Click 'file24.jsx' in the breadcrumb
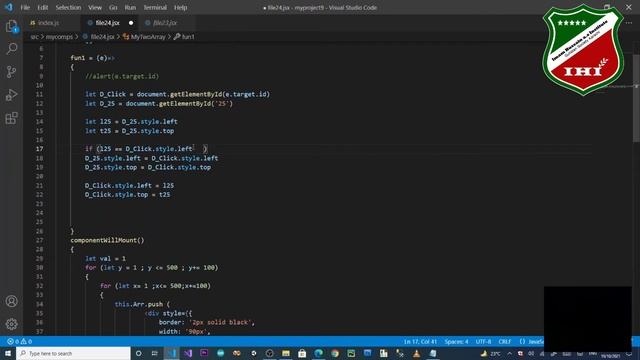Image resolution: width=640 pixels, height=360 pixels. (x=102, y=37)
